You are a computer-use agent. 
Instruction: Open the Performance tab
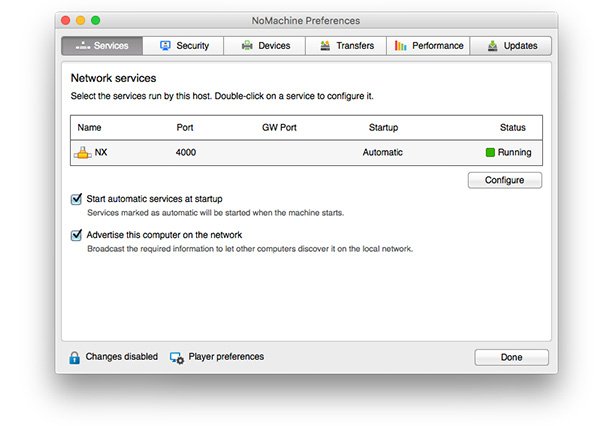coord(428,46)
